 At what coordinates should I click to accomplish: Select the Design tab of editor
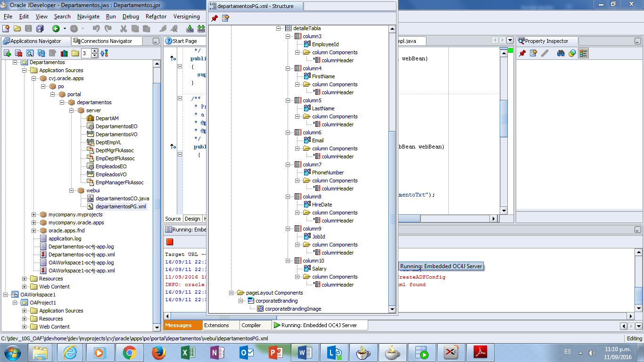pos(192,219)
